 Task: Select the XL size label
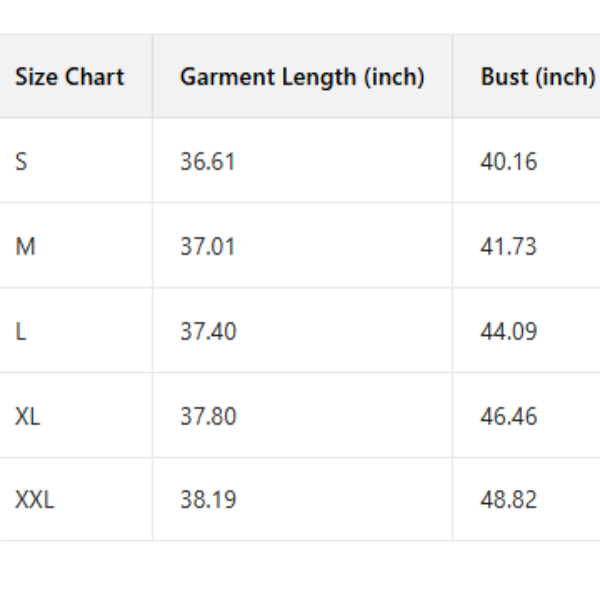(x=28, y=416)
